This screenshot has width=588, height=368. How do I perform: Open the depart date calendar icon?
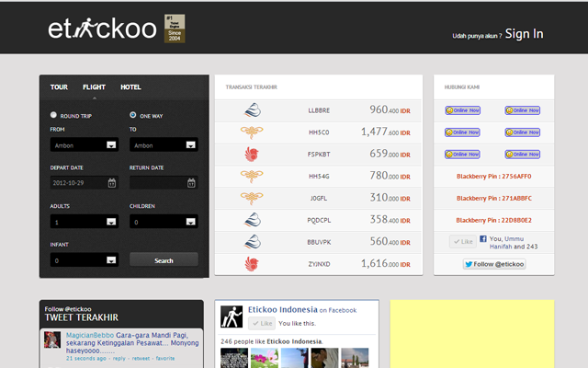[111, 183]
